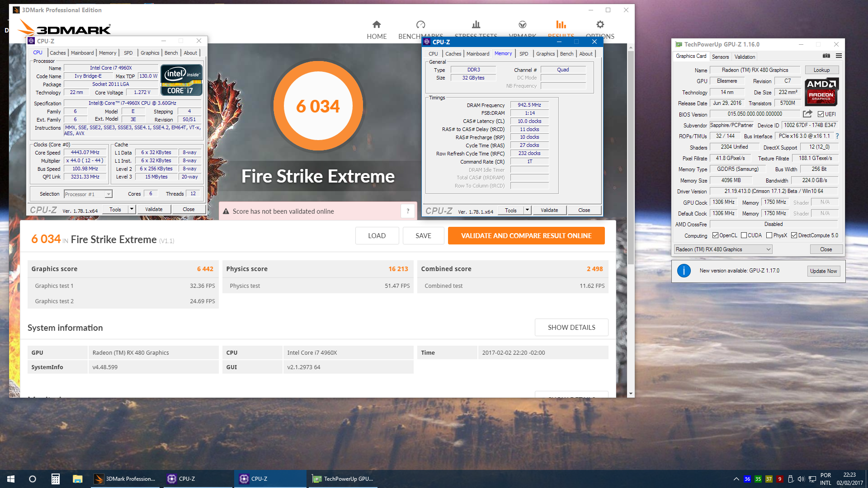Switch to Caches tab in left CPU-Z window
Image resolution: width=868 pixels, height=488 pixels.
point(57,53)
